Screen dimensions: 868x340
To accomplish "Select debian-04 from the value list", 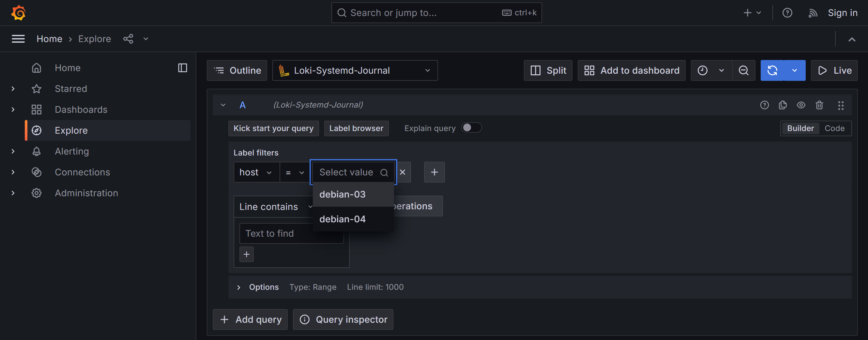I will tap(343, 219).
